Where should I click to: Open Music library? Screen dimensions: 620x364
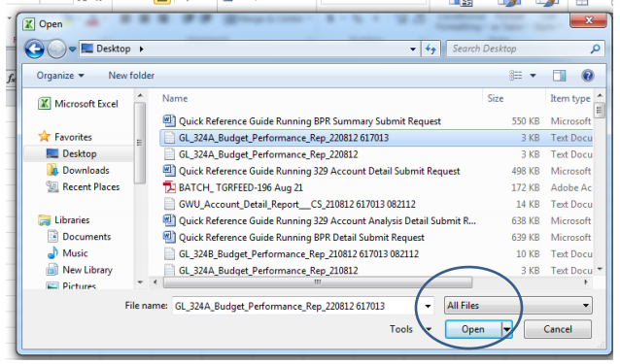[x=68, y=253]
